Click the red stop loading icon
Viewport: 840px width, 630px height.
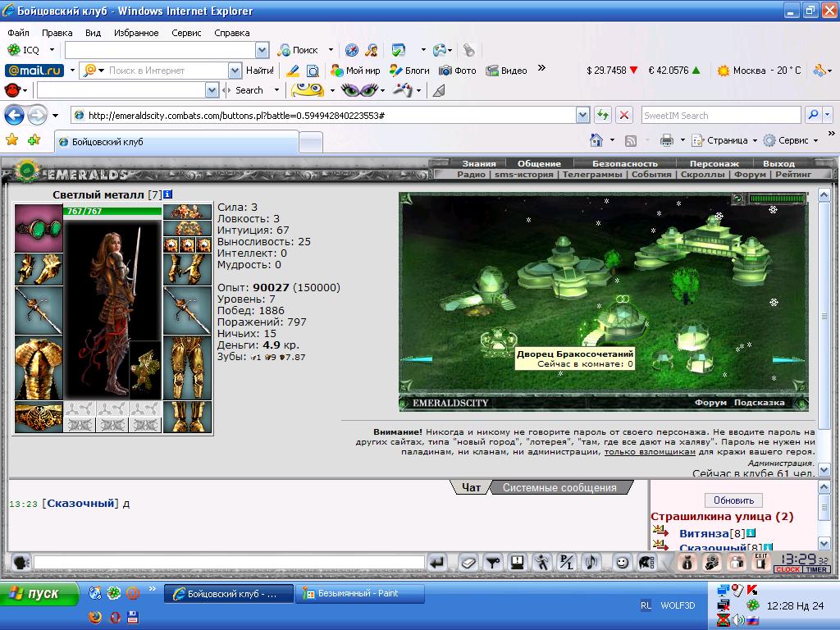[624, 115]
